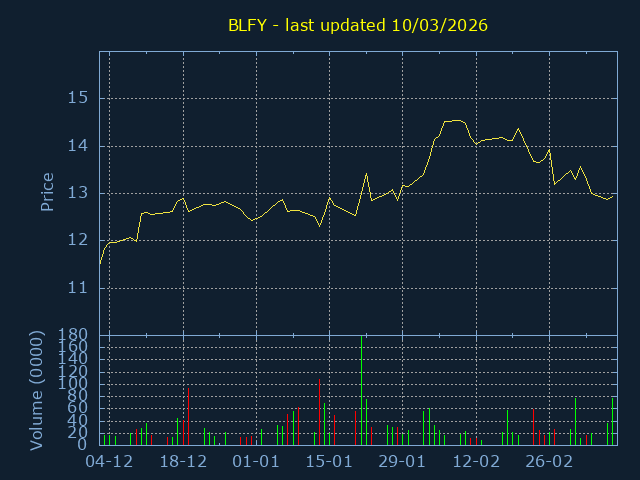Click the tallest red volume bar near 15-01
Screen dimensions: 640x480
[319, 412]
